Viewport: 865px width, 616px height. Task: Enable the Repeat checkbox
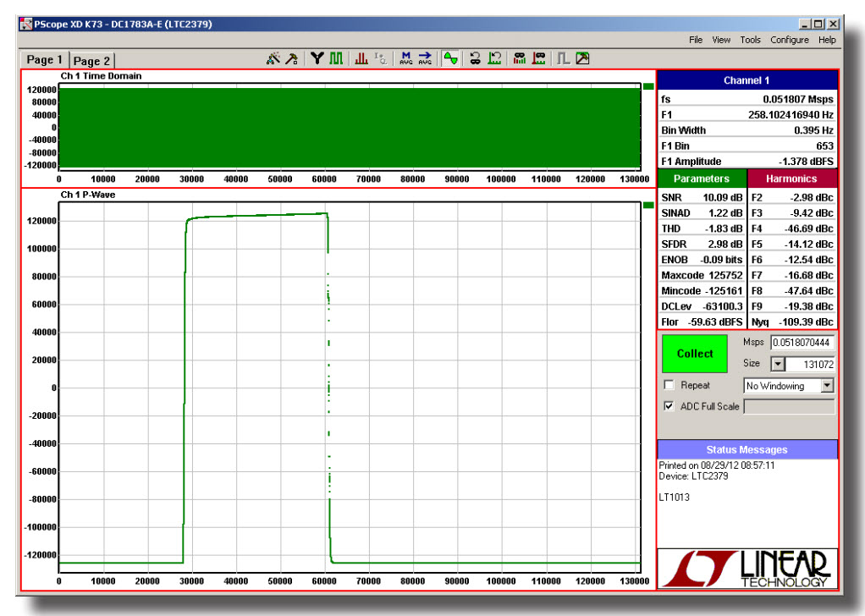point(670,386)
